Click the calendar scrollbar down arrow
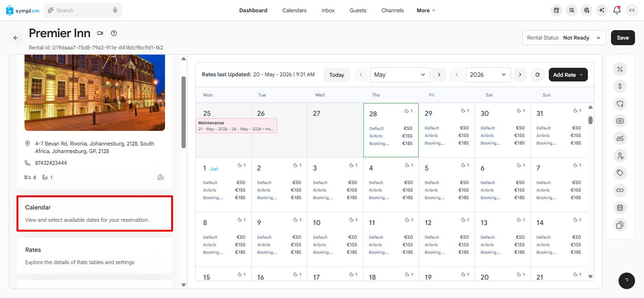The image size is (644, 298). click(590, 277)
